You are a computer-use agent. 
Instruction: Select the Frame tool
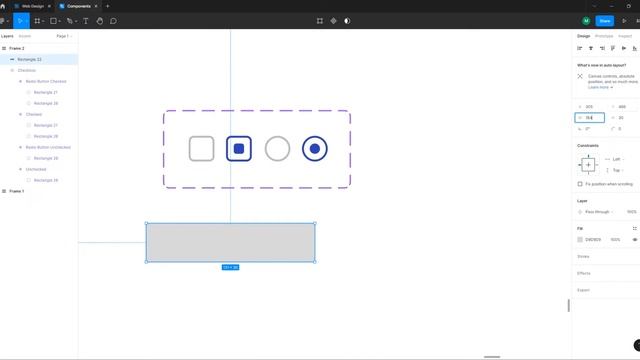[x=37, y=21]
